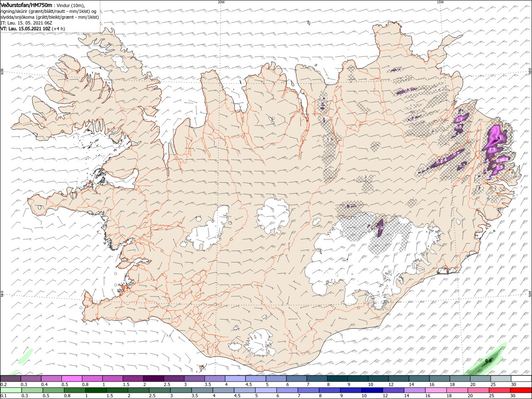Screen dimensions: 532x399
Task: Click the 15W longitude label
Action: click(x=440, y=2)
